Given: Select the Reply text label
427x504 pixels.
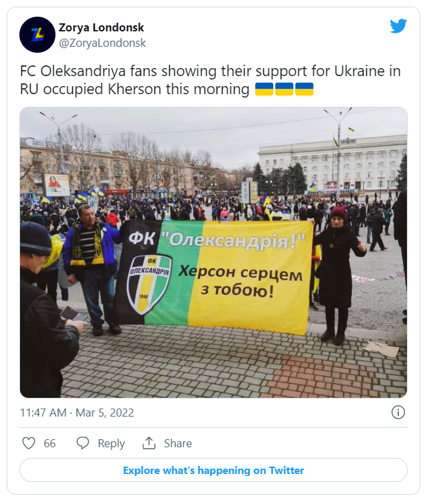Looking at the screenshot, I should 111,443.
